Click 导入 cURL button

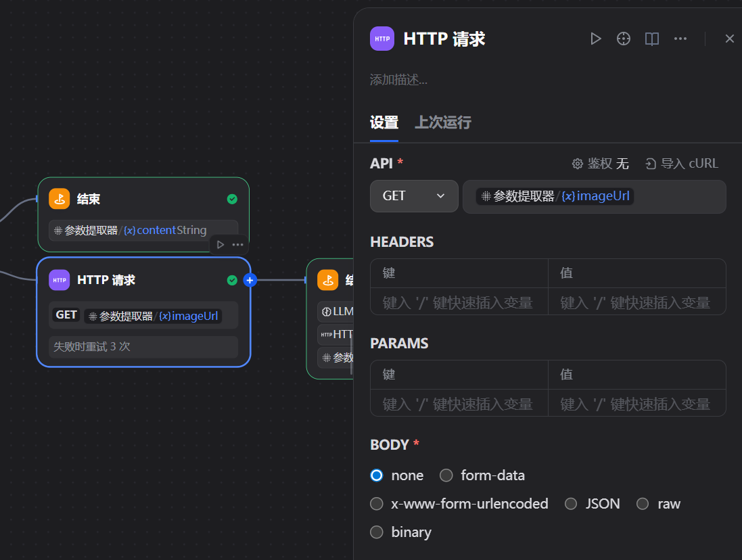click(682, 164)
